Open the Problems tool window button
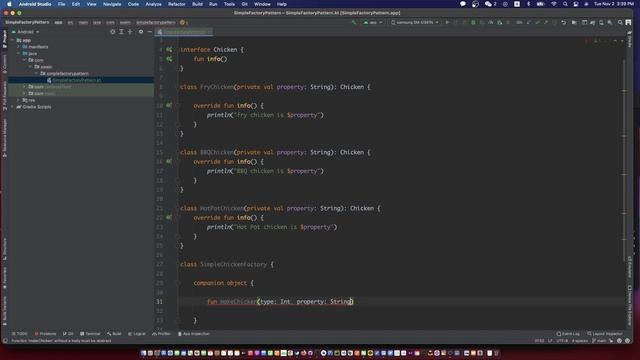Viewport: 640px width, 360px height. 45,334
